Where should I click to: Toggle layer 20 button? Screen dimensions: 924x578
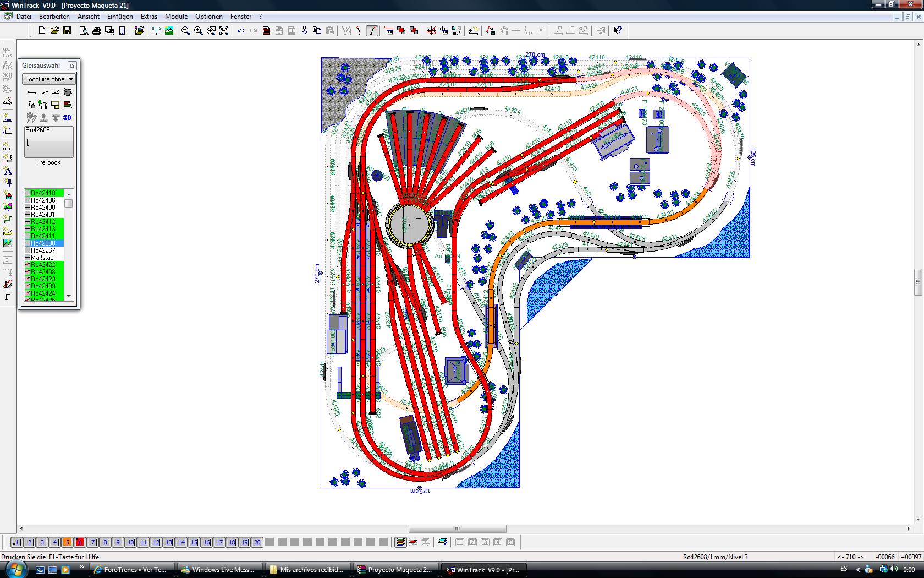(x=257, y=542)
